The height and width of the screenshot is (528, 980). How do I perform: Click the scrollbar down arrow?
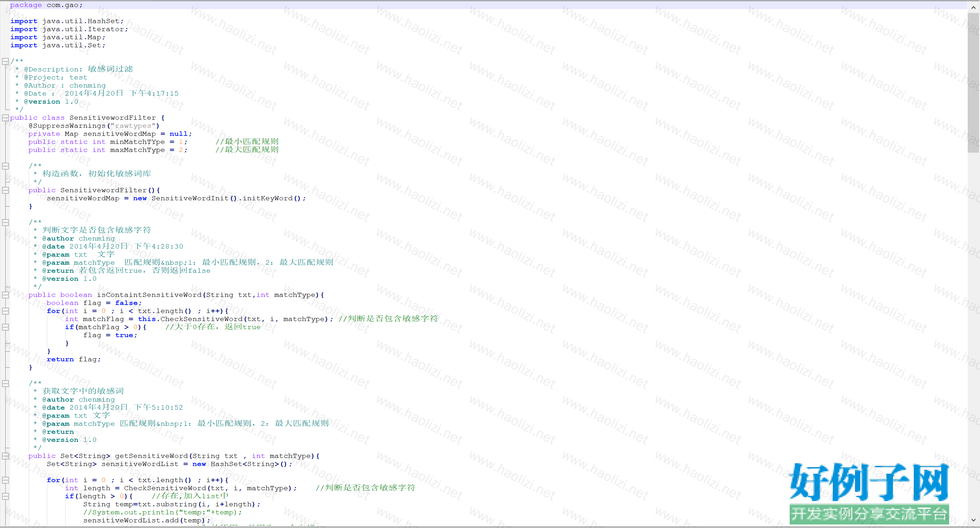[973, 520]
